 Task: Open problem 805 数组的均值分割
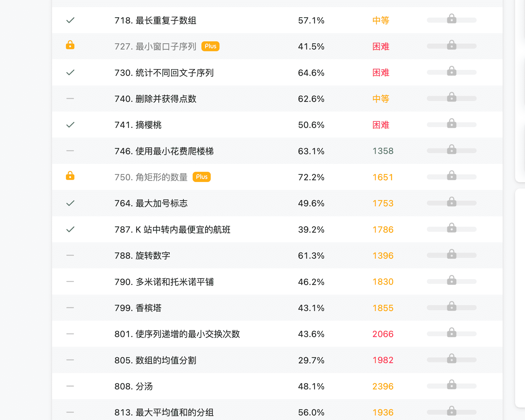pos(155,360)
